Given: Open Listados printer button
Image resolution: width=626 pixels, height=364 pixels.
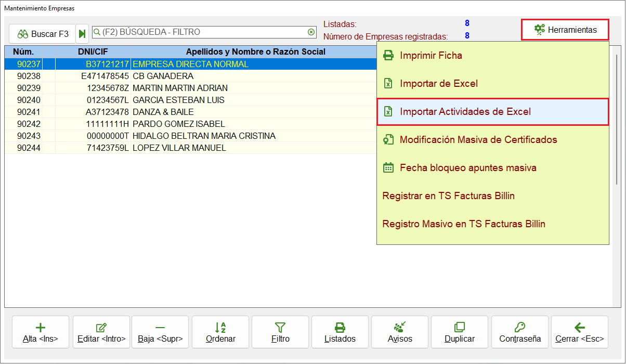Looking at the screenshot, I should 340,332.
